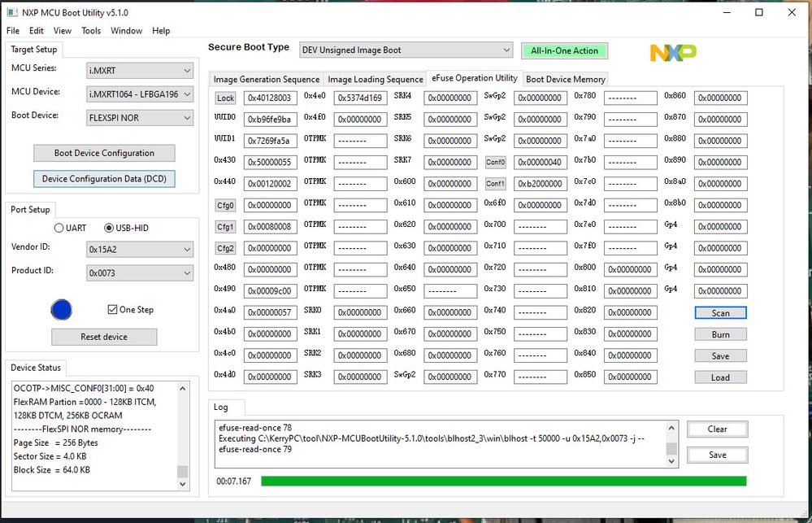This screenshot has width=812, height=523.
Task: Click the 0x650 empty dashes field
Action: (450, 291)
